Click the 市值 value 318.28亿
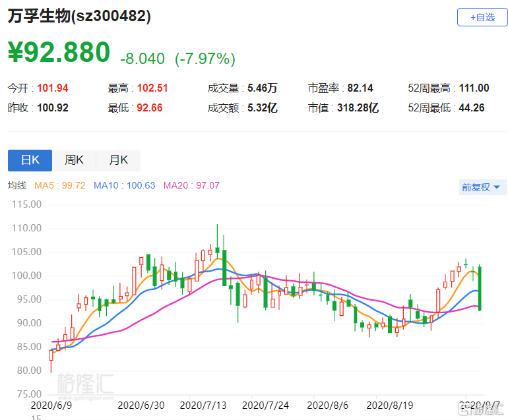Viewport: 508px width, 420px height. [x=358, y=108]
